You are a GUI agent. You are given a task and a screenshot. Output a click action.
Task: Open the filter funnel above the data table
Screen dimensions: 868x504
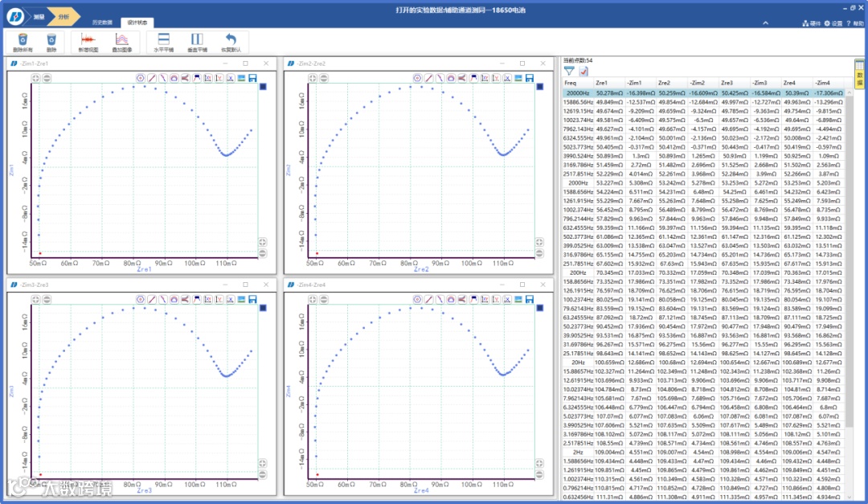[569, 71]
